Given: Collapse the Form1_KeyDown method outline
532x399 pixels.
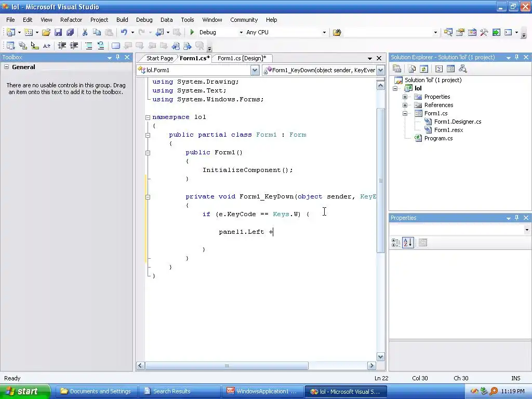Looking at the screenshot, I should pyautogui.click(x=148, y=197).
